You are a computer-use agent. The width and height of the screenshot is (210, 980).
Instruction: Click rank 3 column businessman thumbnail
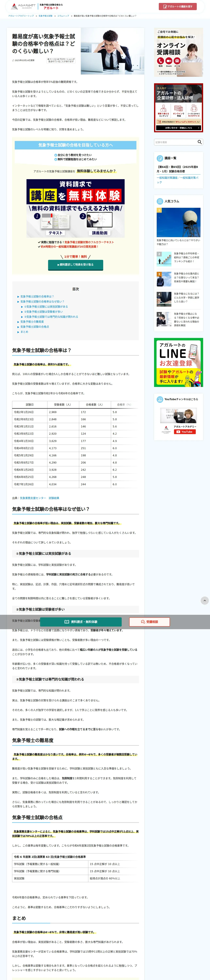(x=164, y=279)
